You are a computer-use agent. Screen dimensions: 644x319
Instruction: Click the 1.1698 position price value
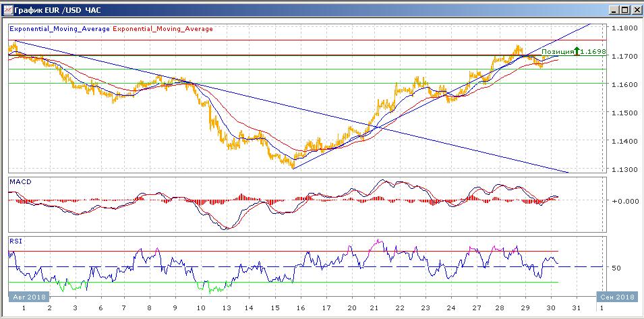pyautogui.click(x=595, y=51)
